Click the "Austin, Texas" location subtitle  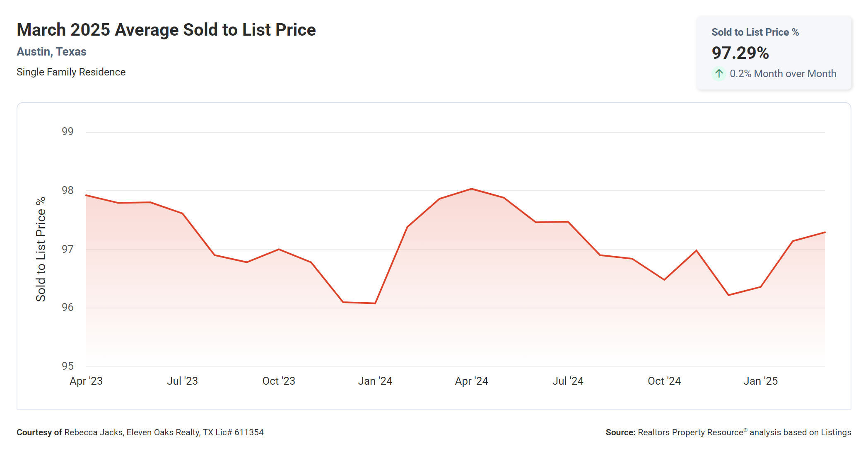tap(51, 51)
